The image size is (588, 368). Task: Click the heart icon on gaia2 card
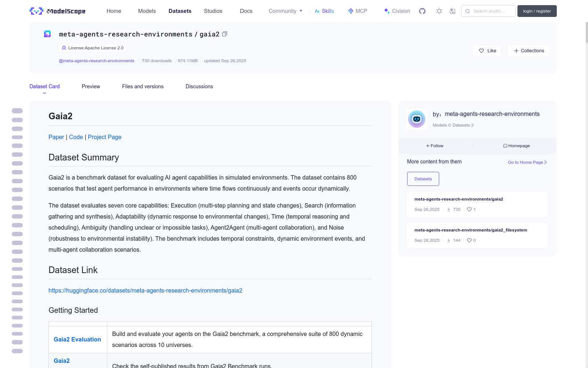tap(469, 209)
